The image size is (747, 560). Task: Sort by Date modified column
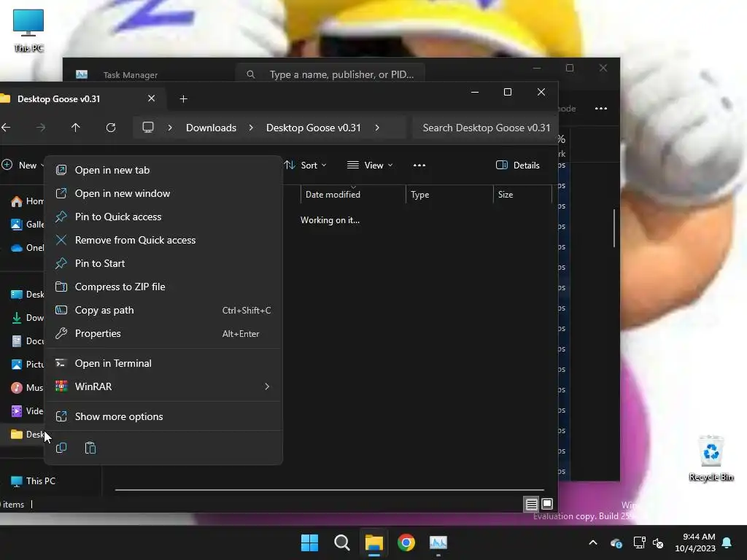352,194
